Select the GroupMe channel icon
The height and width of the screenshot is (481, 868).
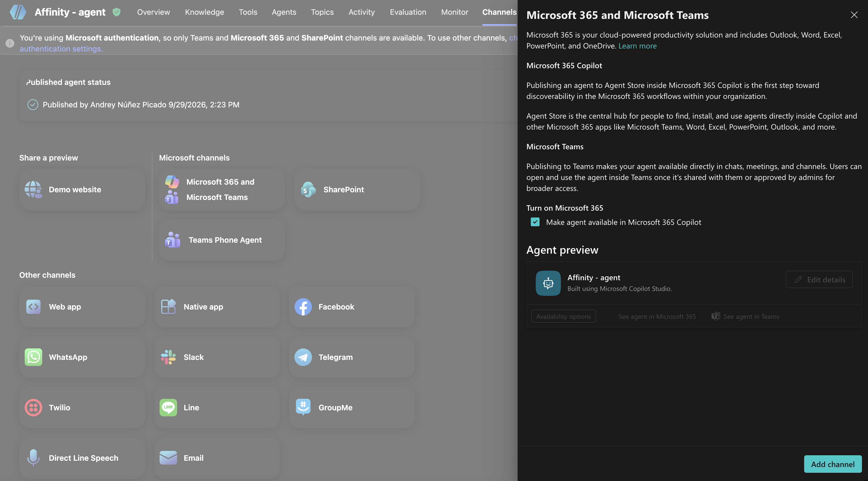coord(303,407)
